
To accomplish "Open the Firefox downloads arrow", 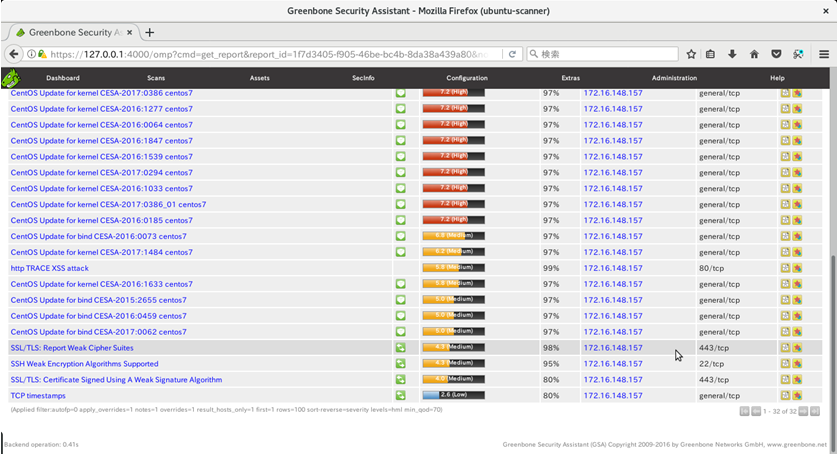I will pos(732,54).
